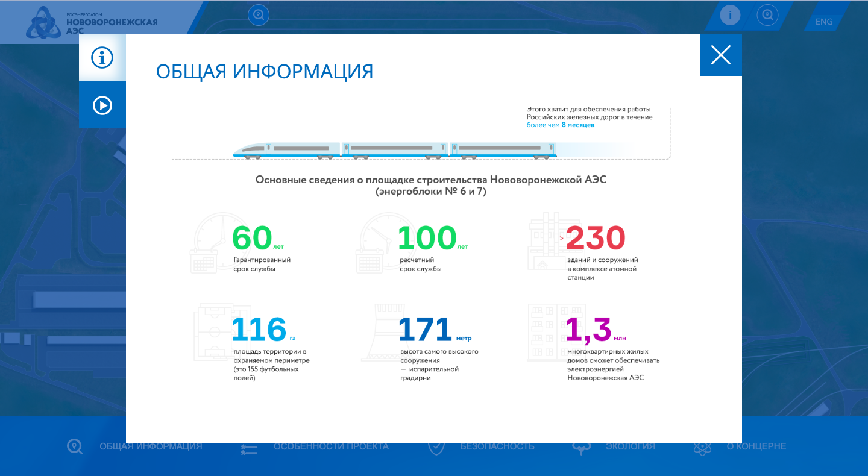Image resolution: width=868 pixels, height=476 pixels.
Task: Click the red 230 buildings figure
Action: point(595,239)
